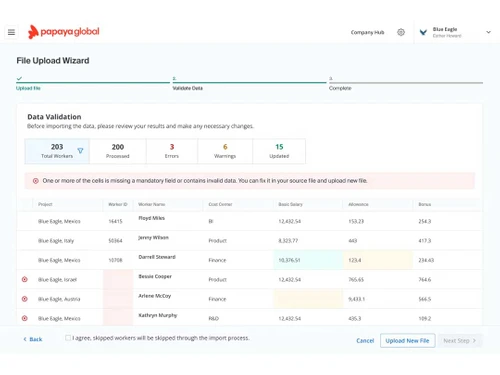Click worker ID 16415
This screenshot has height=375, width=500.
[x=115, y=221]
